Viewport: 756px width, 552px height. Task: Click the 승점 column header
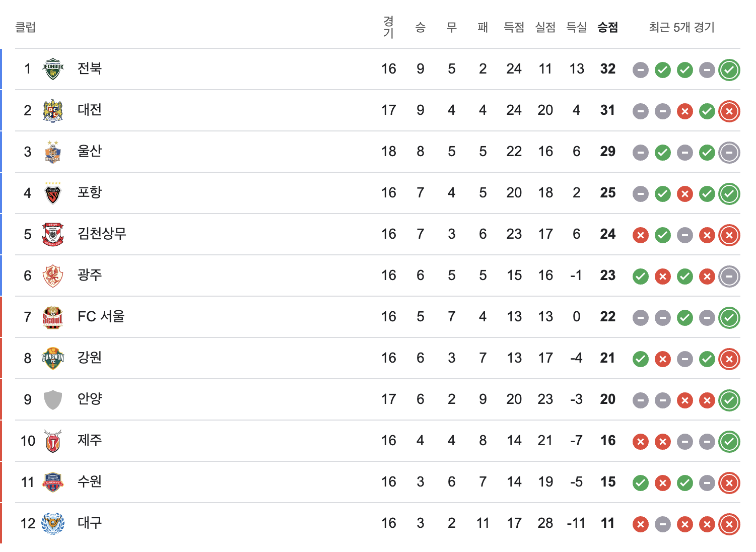(607, 27)
